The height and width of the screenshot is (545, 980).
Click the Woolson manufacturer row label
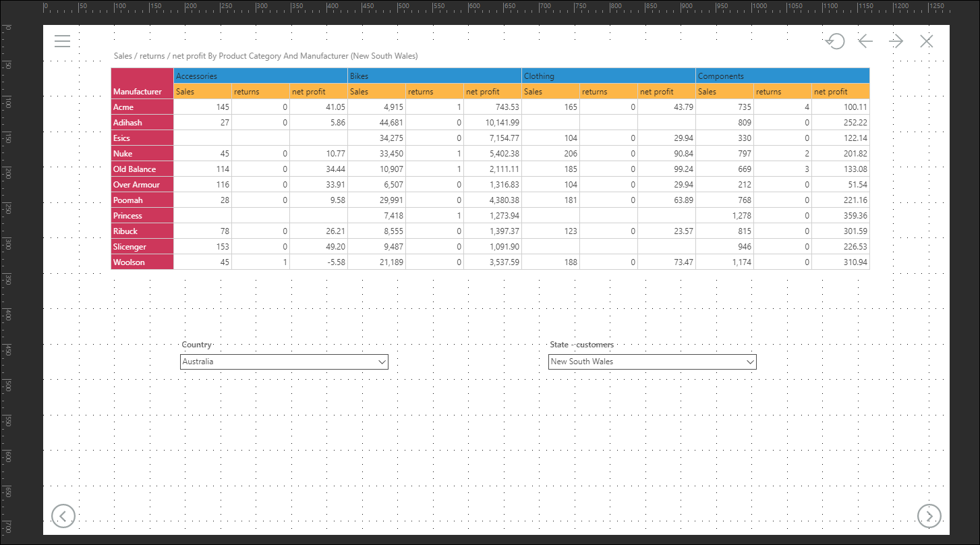(x=142, y=262)
